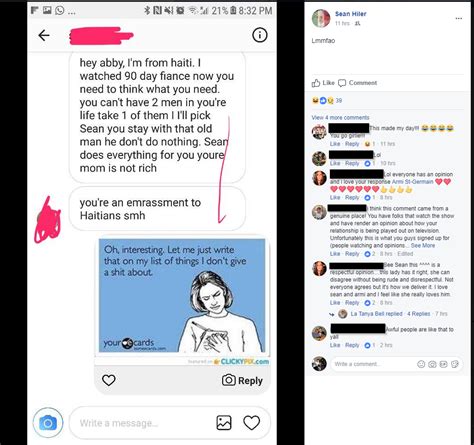Open the image gallery picker icon
The width and height of the screenshot is (474, 445).
pos(224,423)
